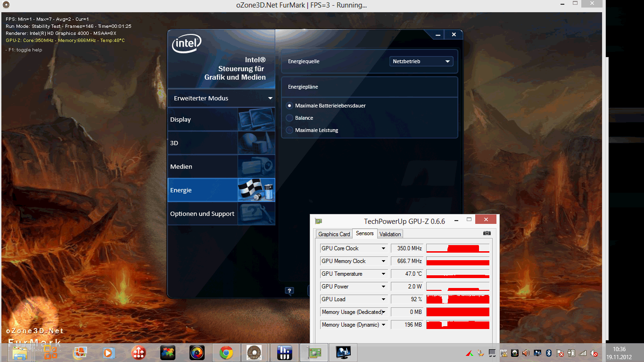
Task: Open the color wheel camera taskbar icon
Action: click(x=197, y=353)
